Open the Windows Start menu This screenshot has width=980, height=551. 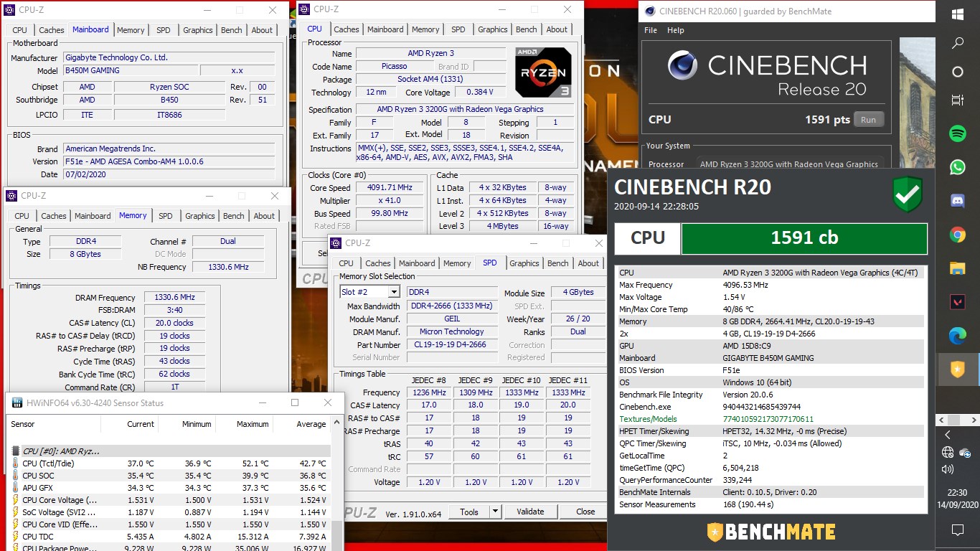(957, 14)
